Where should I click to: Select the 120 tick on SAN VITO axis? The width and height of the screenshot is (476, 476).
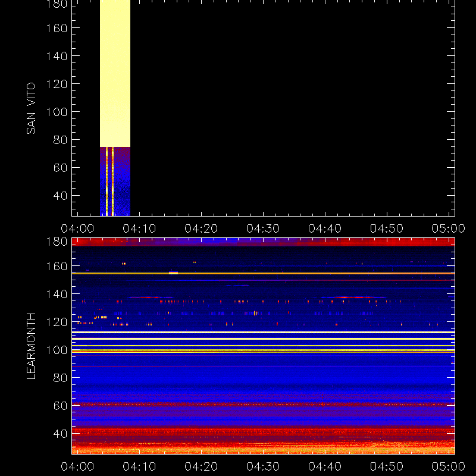pos(57,84)
